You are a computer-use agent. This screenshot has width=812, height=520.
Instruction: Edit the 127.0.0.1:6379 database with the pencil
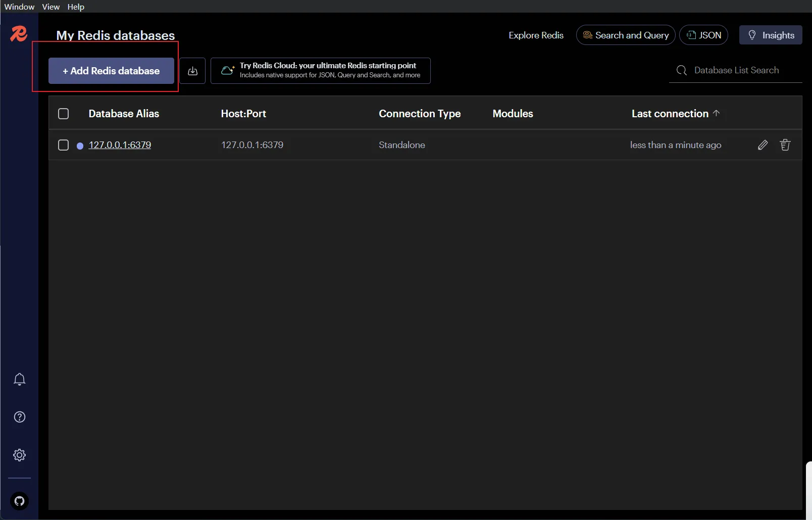(x=763, y=145)
